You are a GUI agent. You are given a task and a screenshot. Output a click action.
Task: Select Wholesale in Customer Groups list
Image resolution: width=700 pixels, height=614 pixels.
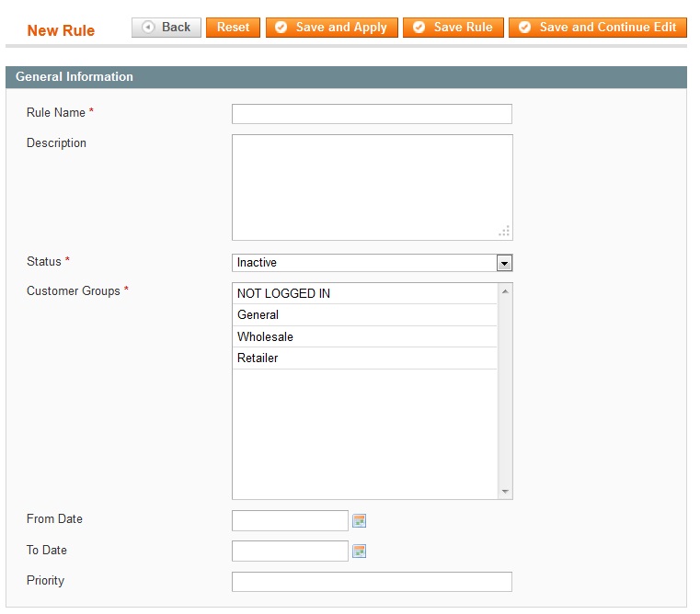coord(365,337)
